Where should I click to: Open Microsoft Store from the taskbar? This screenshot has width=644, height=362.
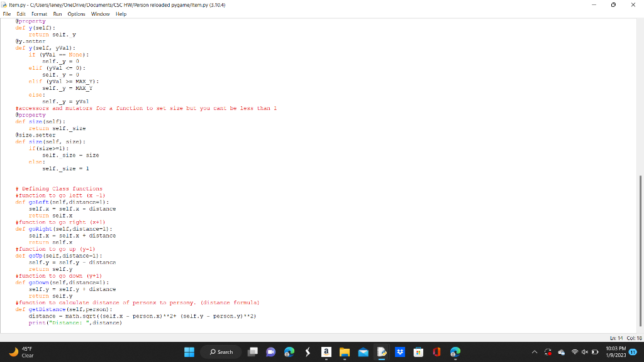coord(418,352)
